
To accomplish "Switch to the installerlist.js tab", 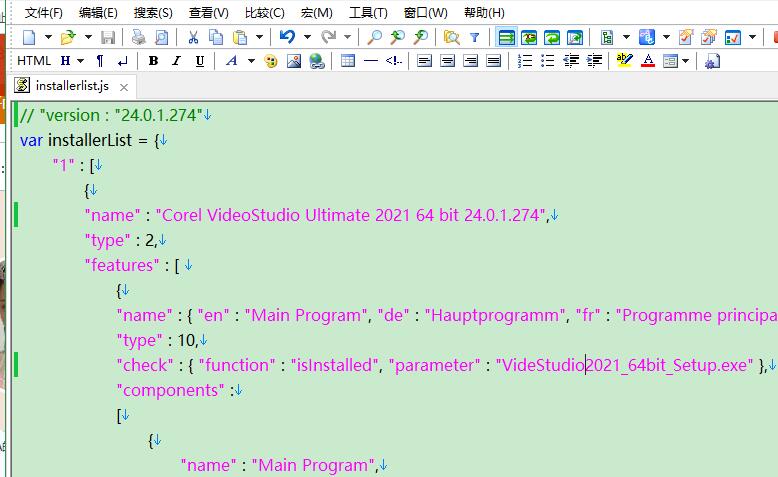I will (71, 86).
